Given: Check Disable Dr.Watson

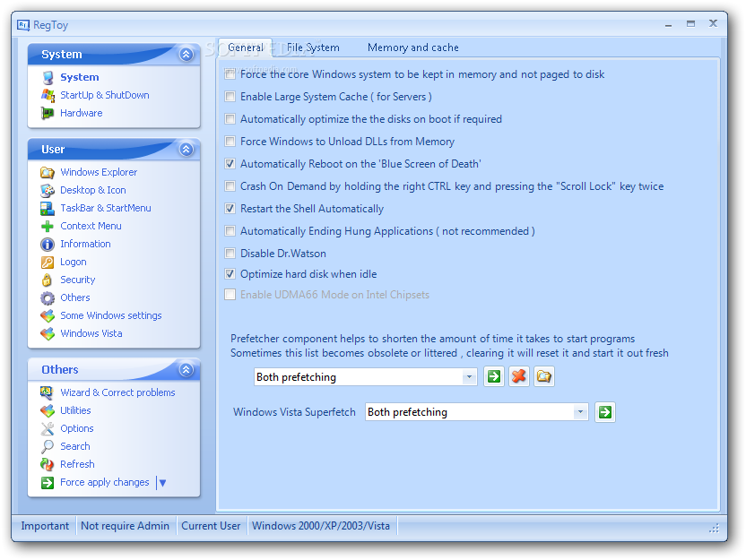Looking at the screenshot, I should (x=230, y=254).
